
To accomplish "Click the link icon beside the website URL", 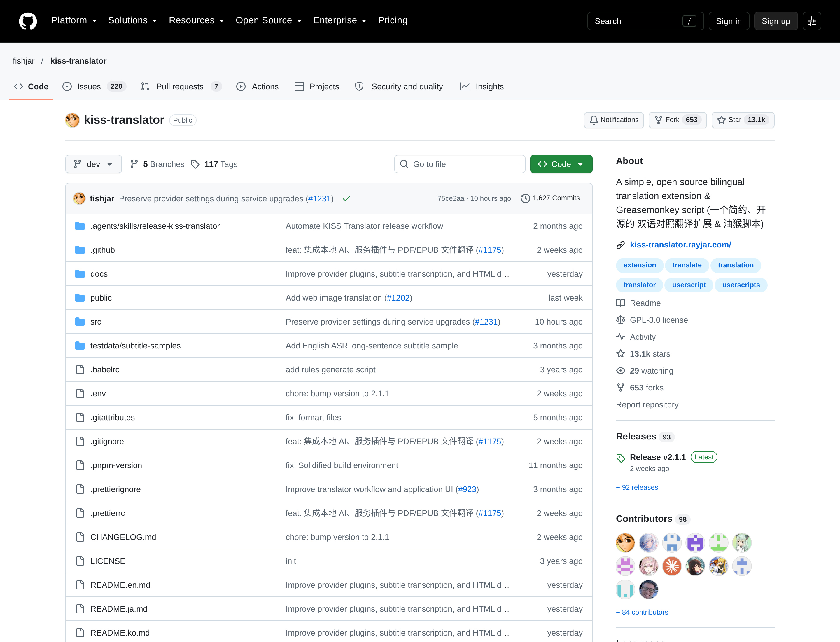I will [621, 245].
